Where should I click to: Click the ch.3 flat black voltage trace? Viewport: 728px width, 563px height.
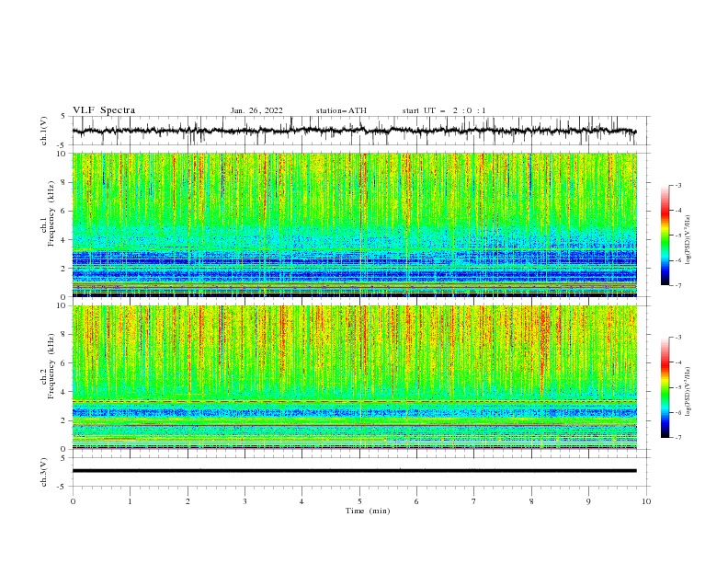click(x=354, y=471)
